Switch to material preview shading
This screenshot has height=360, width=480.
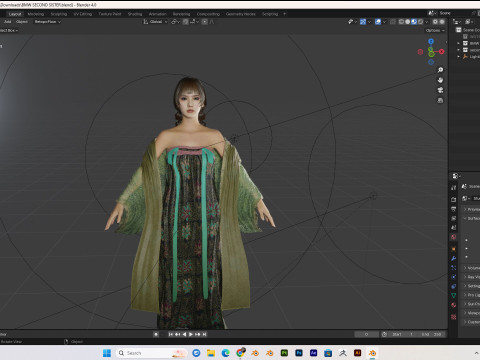(414, 22)
